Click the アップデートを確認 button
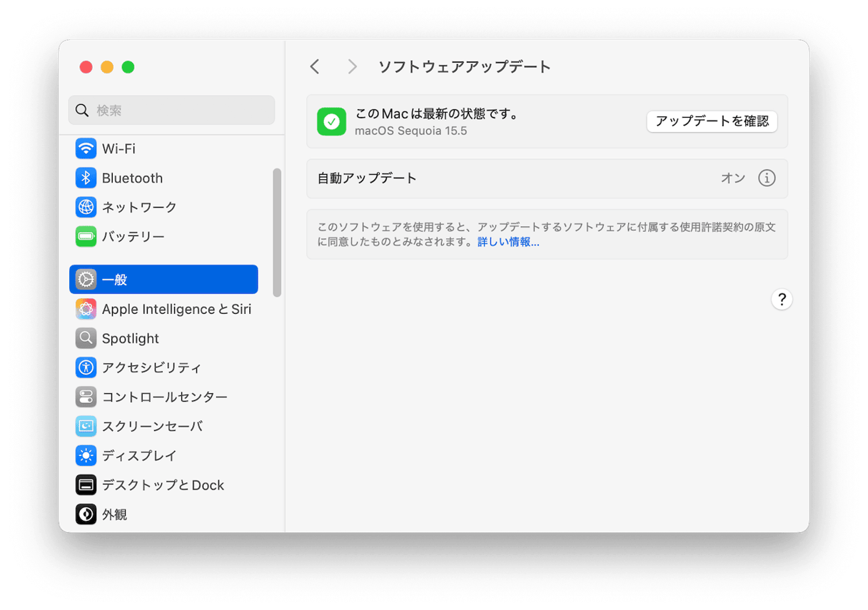 pos(712,121)
